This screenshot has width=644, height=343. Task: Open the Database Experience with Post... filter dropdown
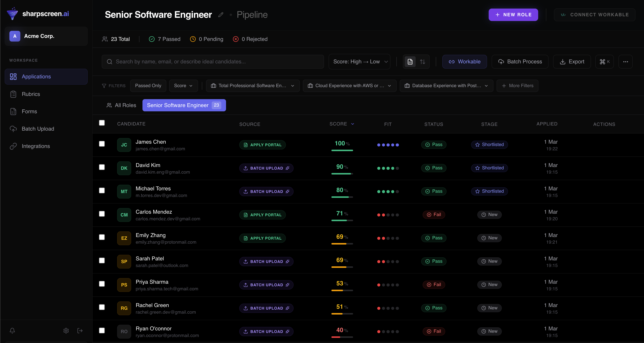(x=446, y=85)
